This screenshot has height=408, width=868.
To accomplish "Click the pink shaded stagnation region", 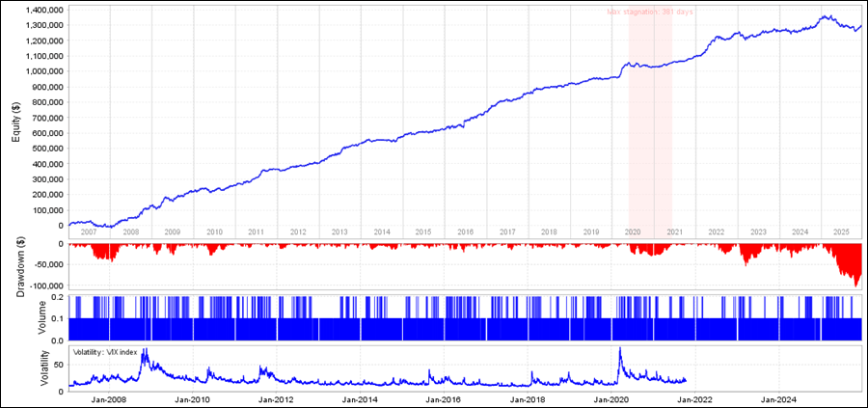I will 650,116.
